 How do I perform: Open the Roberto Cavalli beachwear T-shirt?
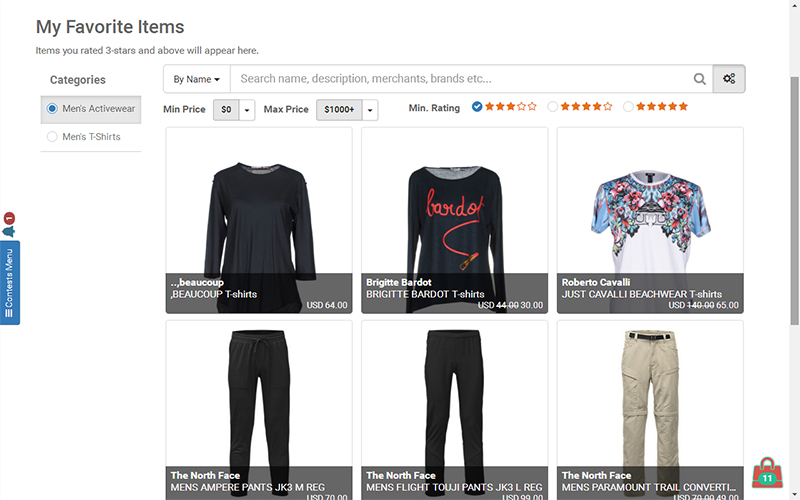click(650, 220)
